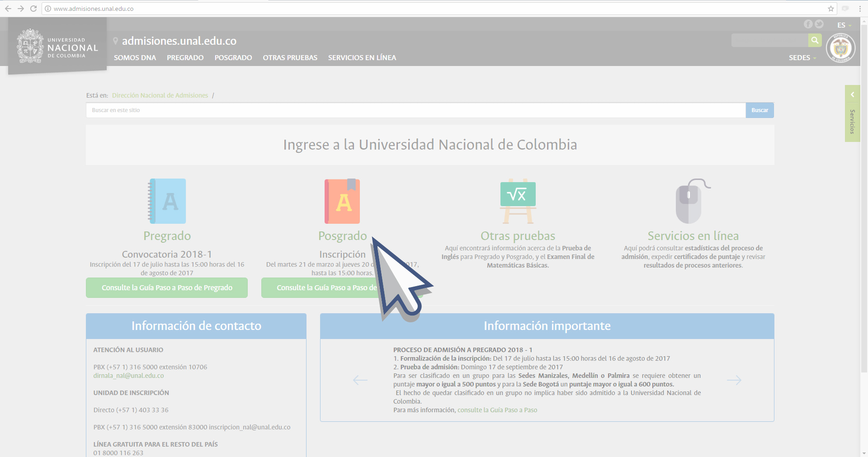Screen dimensions: 868x457
Task: Open the Twitter icon in header
Action: tap(819, 24)
